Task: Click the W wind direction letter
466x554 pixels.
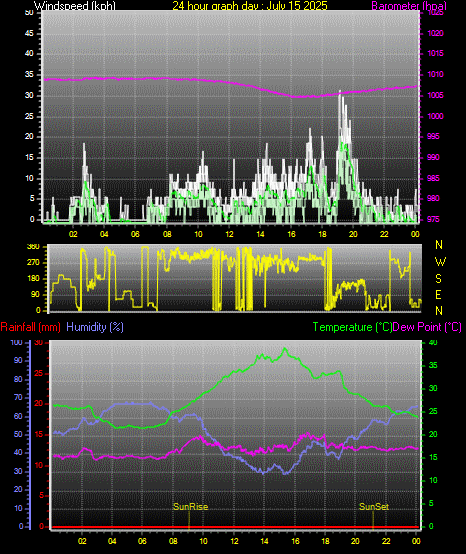Action: point(440,262)
